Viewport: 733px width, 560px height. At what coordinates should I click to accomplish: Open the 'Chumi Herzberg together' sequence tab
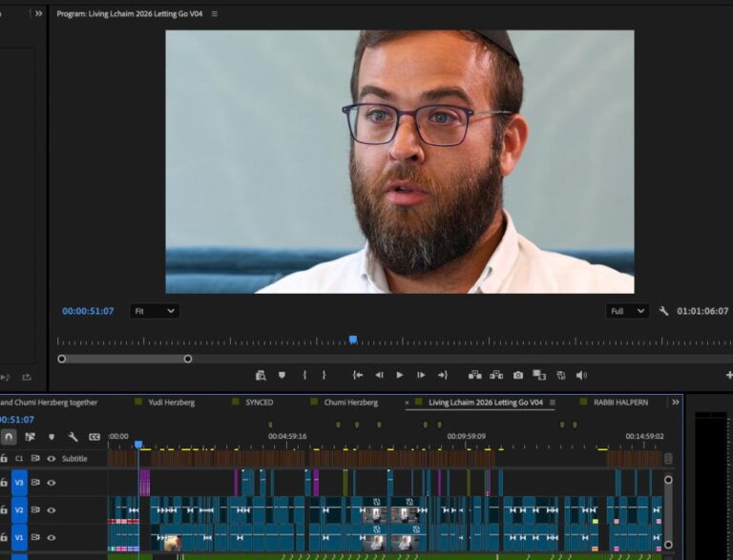click(49, 403)
